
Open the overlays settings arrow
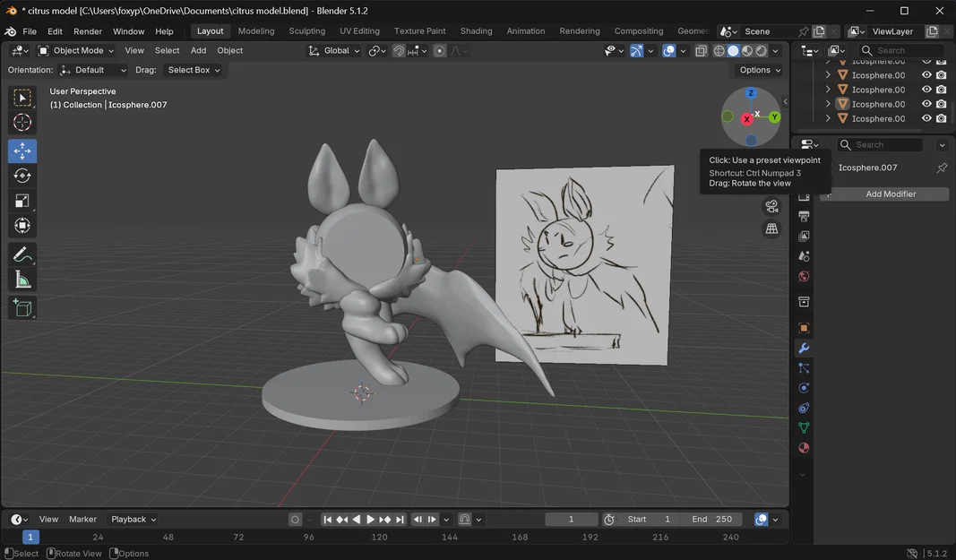tap(683, 51)
